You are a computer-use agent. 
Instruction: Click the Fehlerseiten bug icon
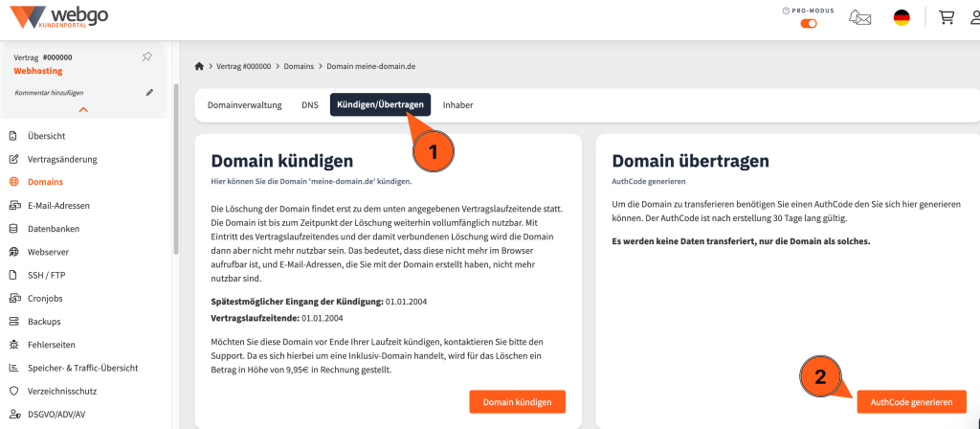[13, 345]
